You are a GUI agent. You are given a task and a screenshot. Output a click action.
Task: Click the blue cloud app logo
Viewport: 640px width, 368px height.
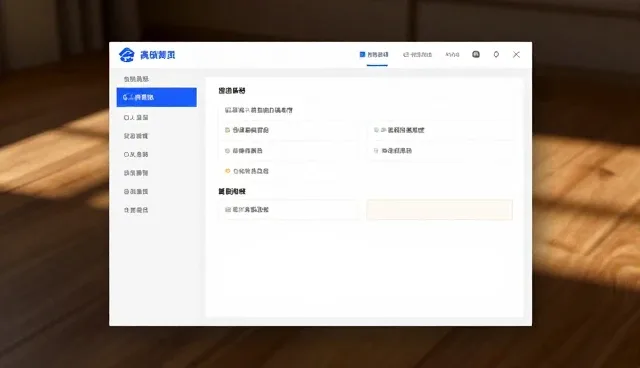point(127,55)
